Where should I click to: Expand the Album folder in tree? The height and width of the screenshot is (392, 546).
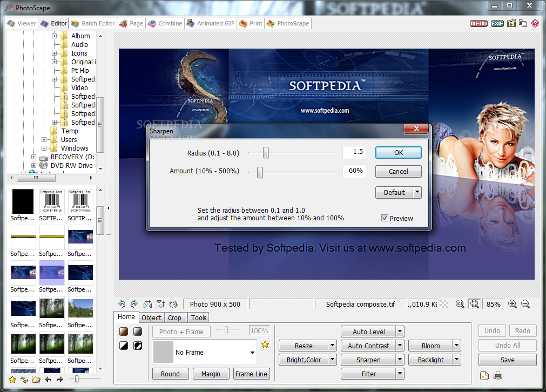click(x=54, y=36)
